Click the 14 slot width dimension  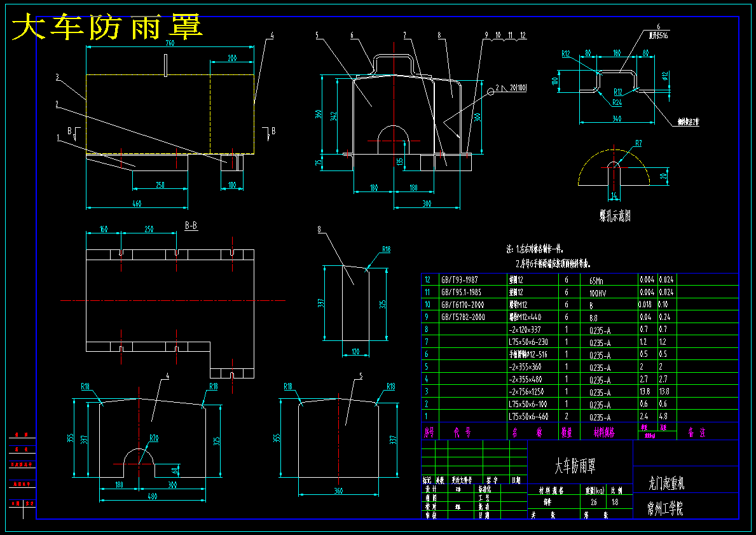(x=614, y=195)
